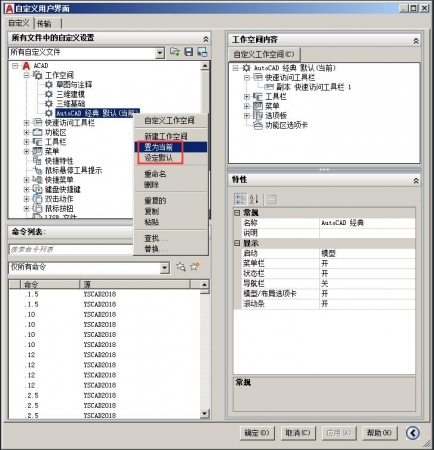This screenshot has height=450, width=434.
Task: Collapse the 显示 properties group
Action: [237, 243]
